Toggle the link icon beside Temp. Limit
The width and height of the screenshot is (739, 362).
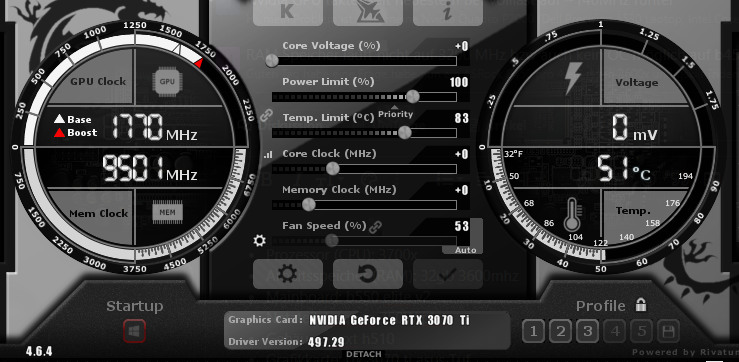(266, 115)
